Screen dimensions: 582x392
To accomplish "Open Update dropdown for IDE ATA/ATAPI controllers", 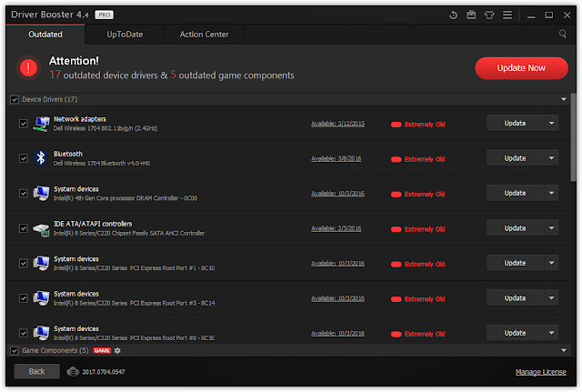I will [x=552, y=228].
